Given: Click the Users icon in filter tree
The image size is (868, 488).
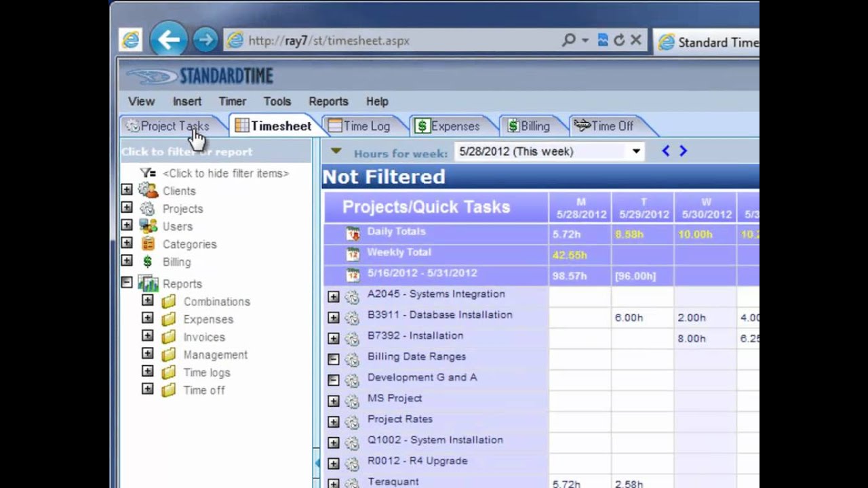Looking at the screenshot, I should pos(148,226).
